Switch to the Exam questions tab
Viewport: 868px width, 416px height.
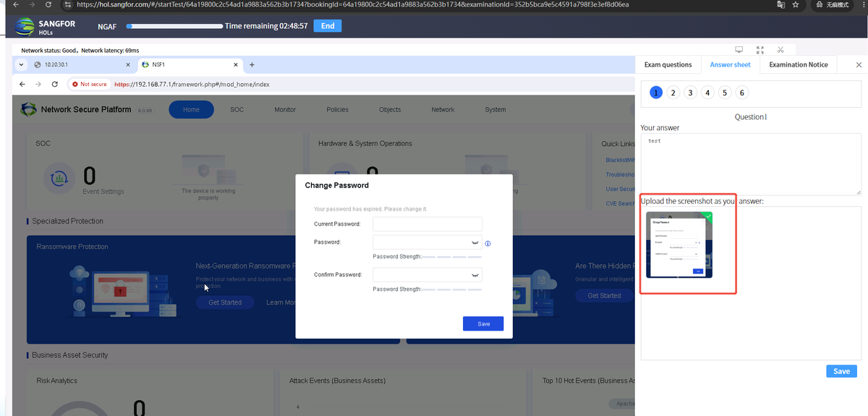coord(668,64)
